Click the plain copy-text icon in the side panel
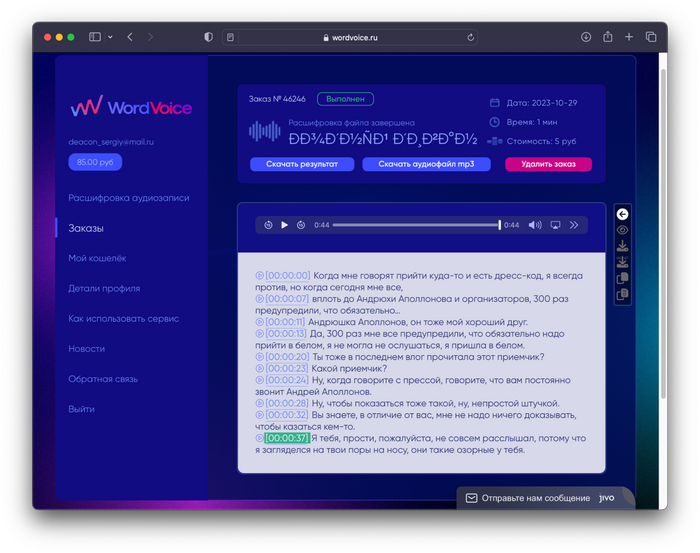Viewport: 700px width, 553px height. click(622, 278)
